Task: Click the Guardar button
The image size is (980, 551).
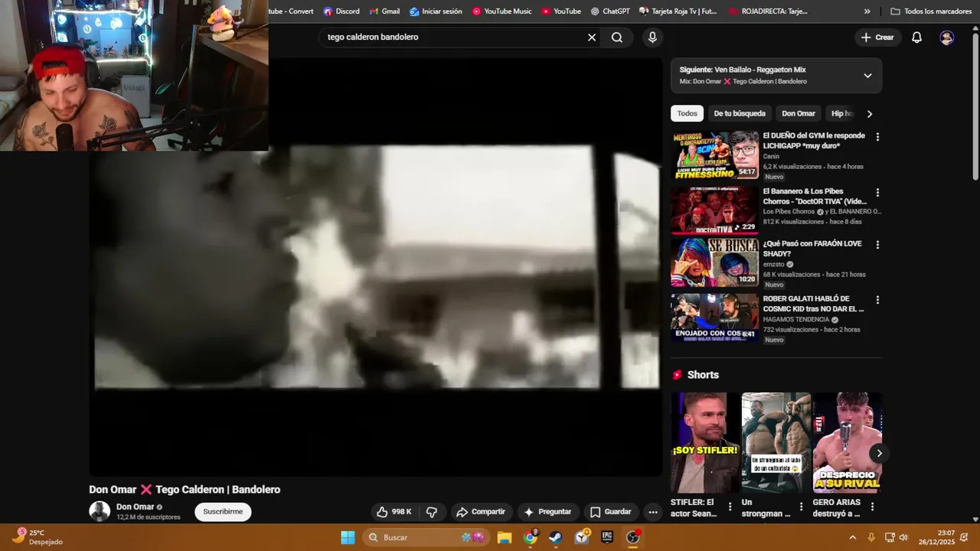Action: click(610, 512)
